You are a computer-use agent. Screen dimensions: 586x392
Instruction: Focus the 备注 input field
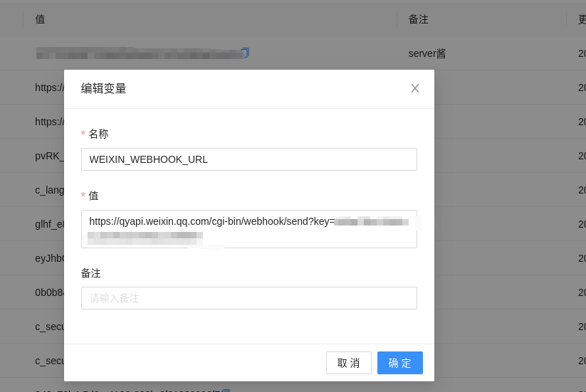pyautogui.click(x=249, y=298)
